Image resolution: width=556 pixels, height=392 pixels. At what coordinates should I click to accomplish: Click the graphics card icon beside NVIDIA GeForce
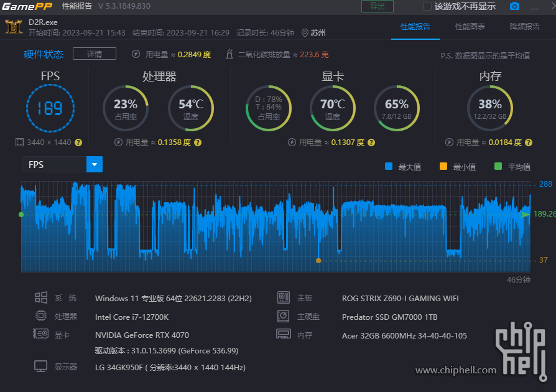pyautogui.click(x=41, y=334)
